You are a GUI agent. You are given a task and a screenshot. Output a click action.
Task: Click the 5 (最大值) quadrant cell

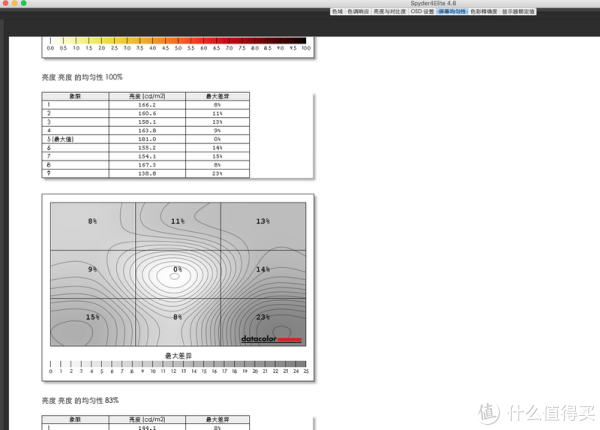75,139
